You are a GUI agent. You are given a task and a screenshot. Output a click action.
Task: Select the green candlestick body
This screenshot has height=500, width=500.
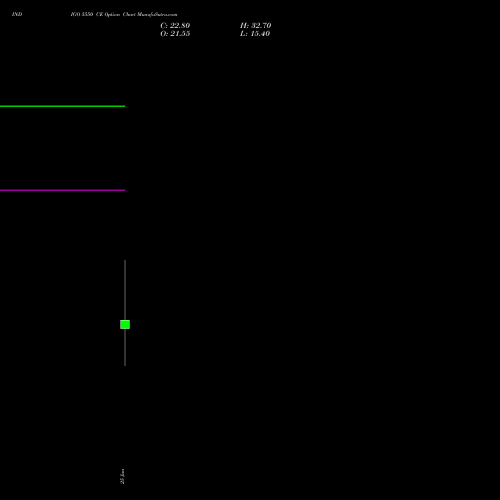tap(125, 324)
